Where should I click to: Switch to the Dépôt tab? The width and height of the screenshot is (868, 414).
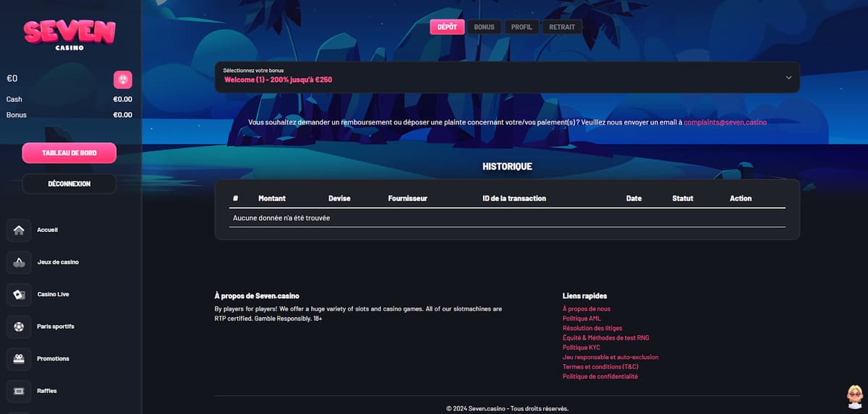[447, 27]
